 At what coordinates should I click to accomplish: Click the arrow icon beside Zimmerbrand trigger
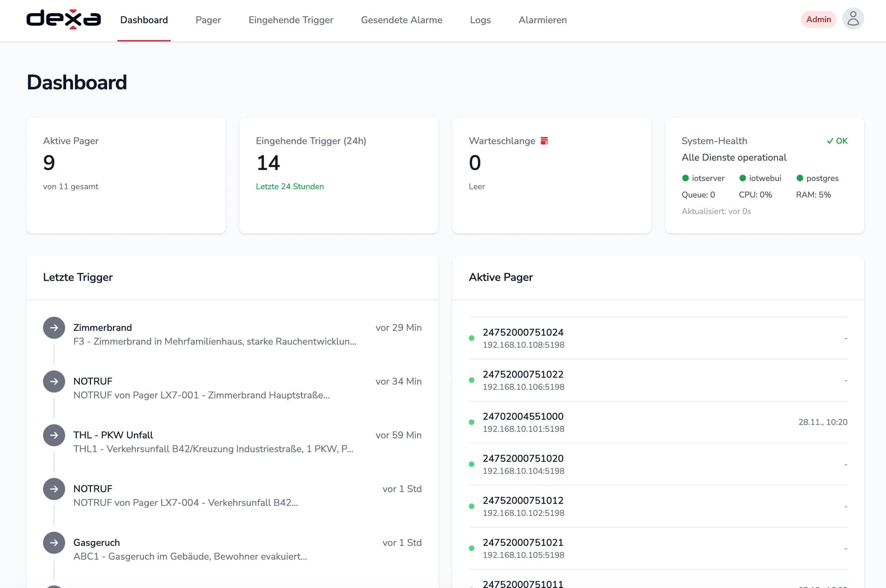(x=54, y=328)
